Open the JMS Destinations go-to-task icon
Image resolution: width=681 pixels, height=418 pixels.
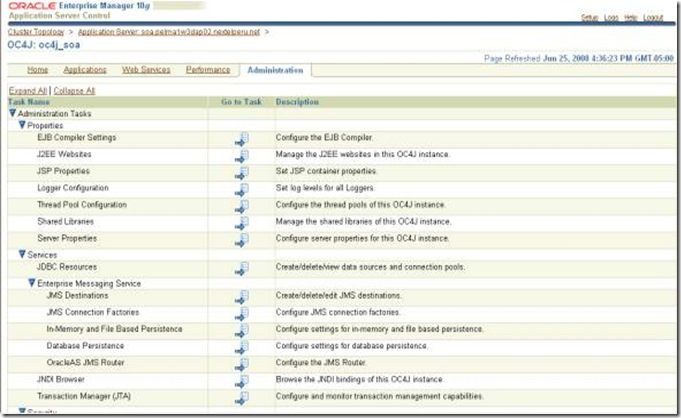(241, 298)
